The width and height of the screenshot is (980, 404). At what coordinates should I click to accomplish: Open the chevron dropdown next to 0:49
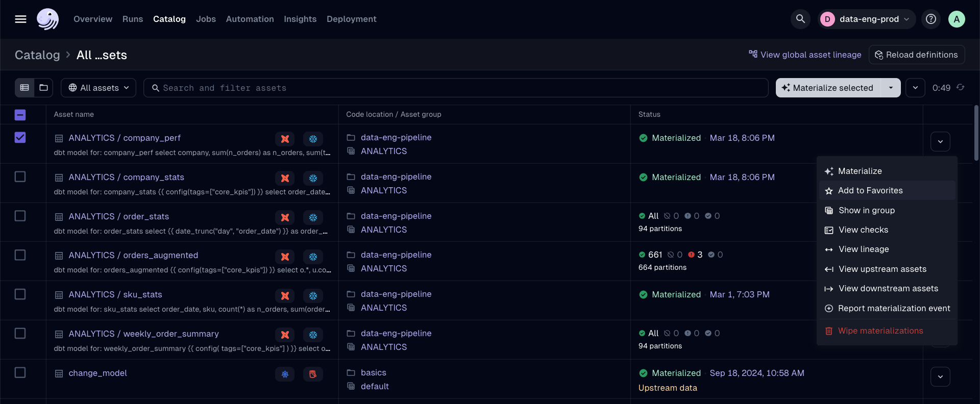pyautogui.click(x=915, y=88)
